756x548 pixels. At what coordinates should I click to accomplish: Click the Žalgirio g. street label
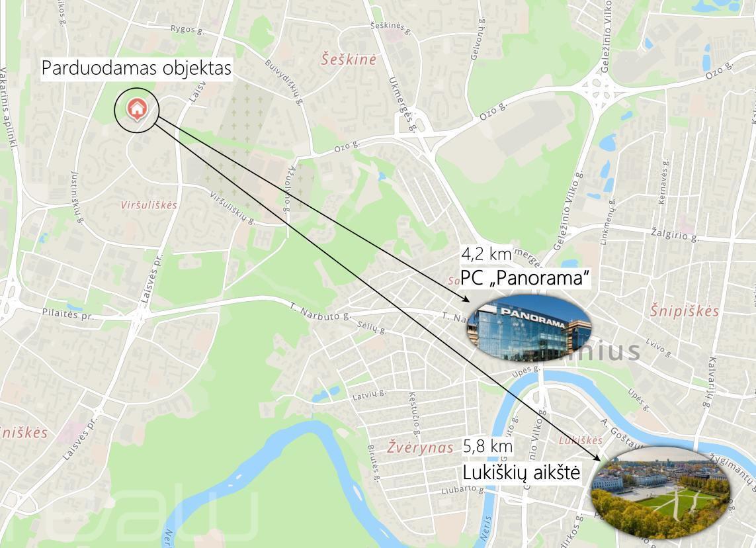tap(675, 234)
